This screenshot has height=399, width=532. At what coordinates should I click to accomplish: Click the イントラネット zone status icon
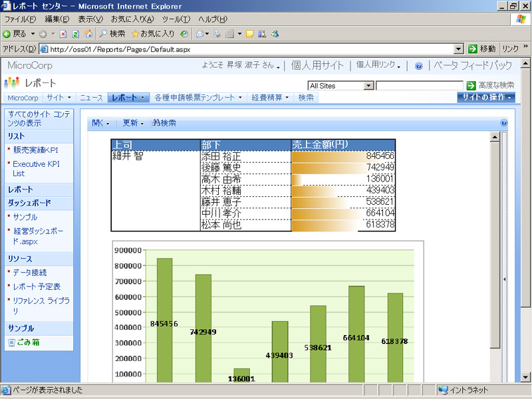tap(443, 390)
